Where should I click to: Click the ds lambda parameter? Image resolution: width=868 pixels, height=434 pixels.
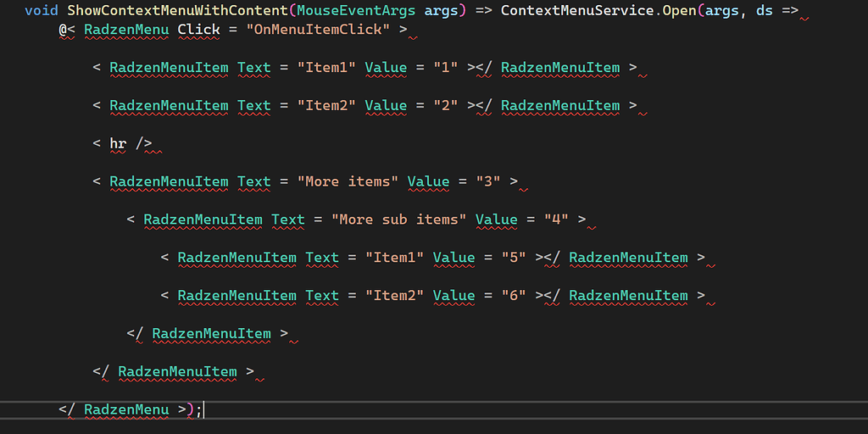tap(765, 10)
